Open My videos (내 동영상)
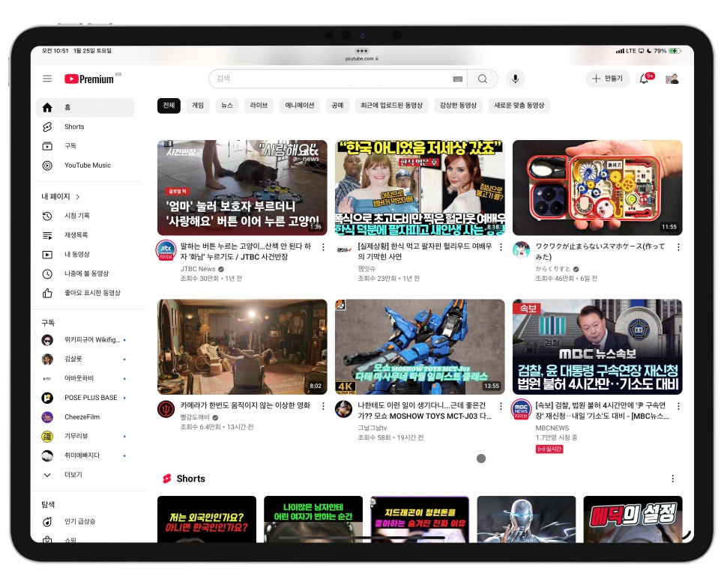Screen dimensions: 724x588 click(x=85, y=255)
